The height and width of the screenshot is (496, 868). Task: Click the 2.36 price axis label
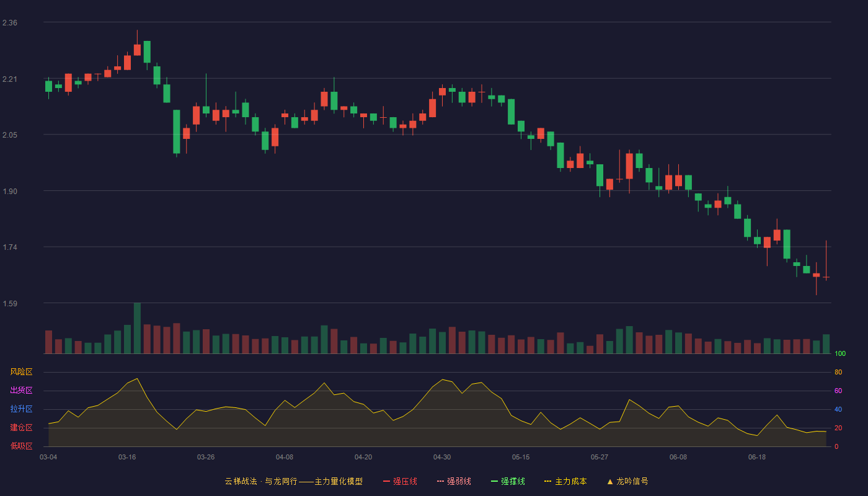pyautogui.click(x=10, y=23)
